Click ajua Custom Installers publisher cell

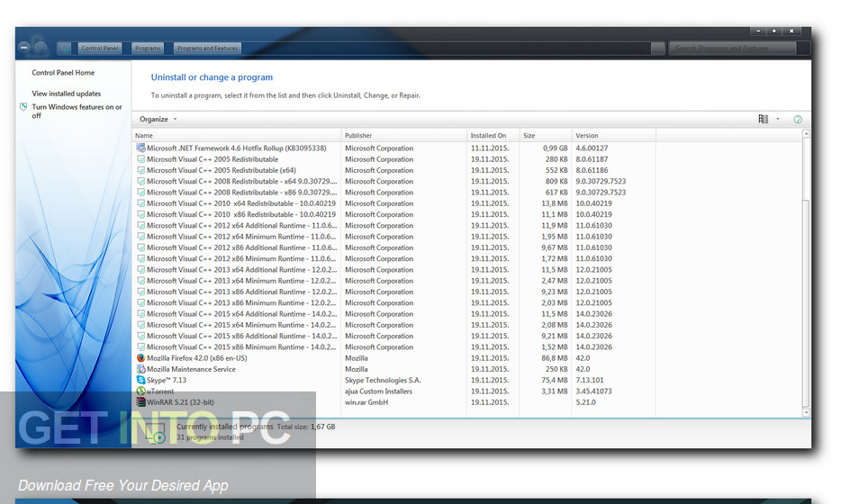point(379,391)
